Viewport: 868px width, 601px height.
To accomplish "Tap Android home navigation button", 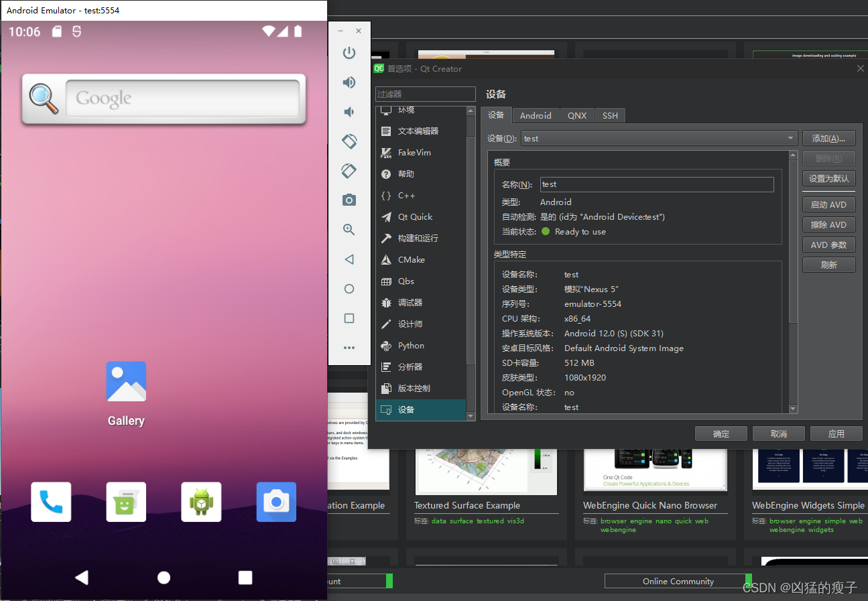I will coord(164,578).
